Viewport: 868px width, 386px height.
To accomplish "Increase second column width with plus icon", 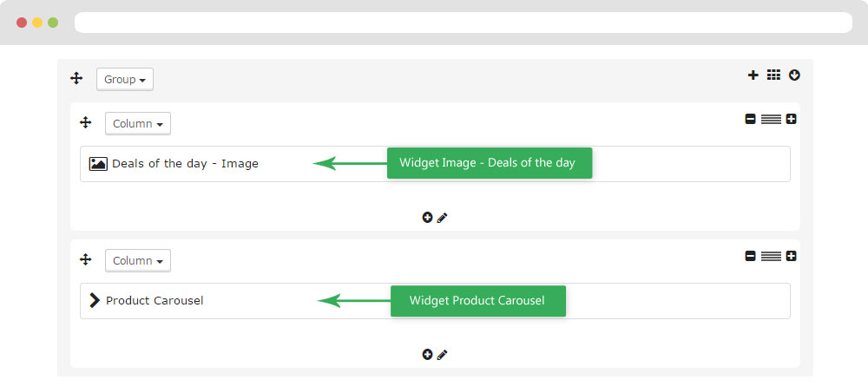I will tap(791, 256).
